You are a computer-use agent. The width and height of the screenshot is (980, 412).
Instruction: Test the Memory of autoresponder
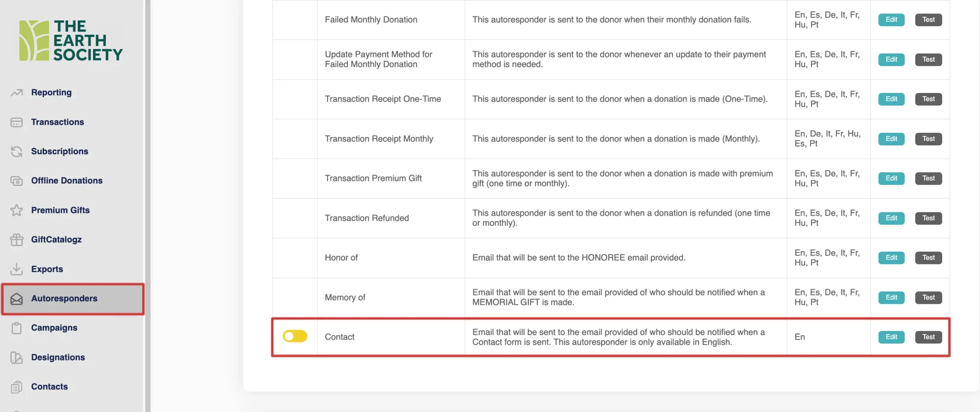coord(928,297)
